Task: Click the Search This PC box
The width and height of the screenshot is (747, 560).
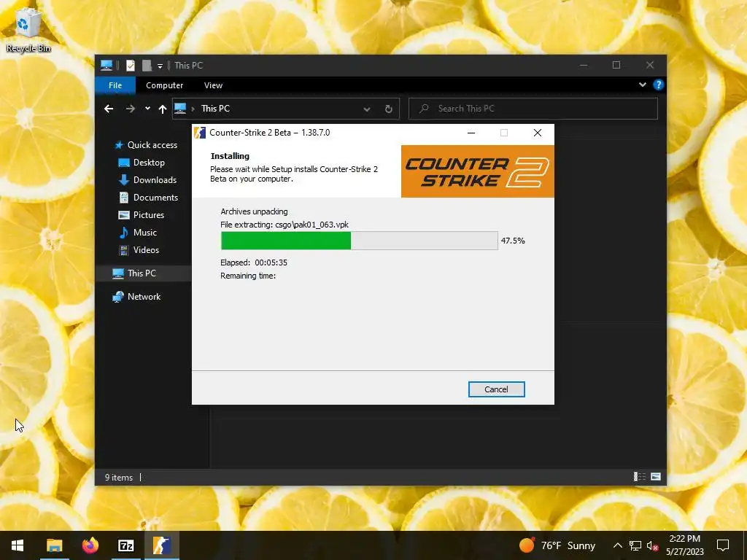Action: coord(533,109)
